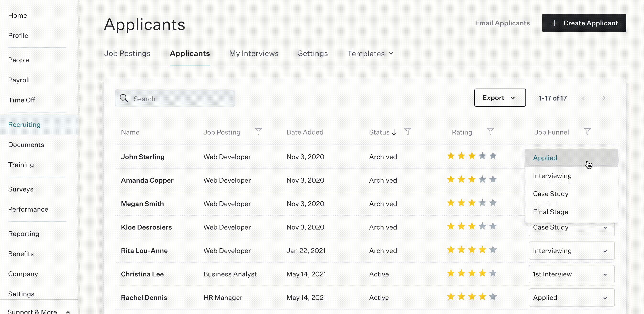Go to previous page arrow
This screenshot has width=644, height=314.
(584, 98)
